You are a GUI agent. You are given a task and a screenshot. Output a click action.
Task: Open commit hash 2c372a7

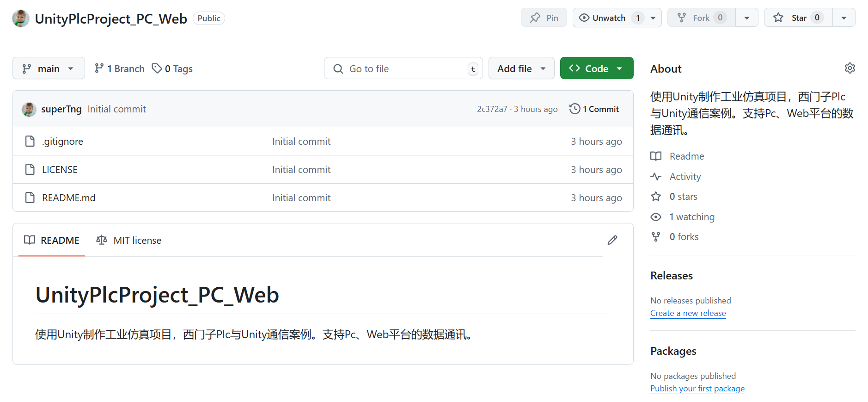pyautogui.click(x=492, y=109)
